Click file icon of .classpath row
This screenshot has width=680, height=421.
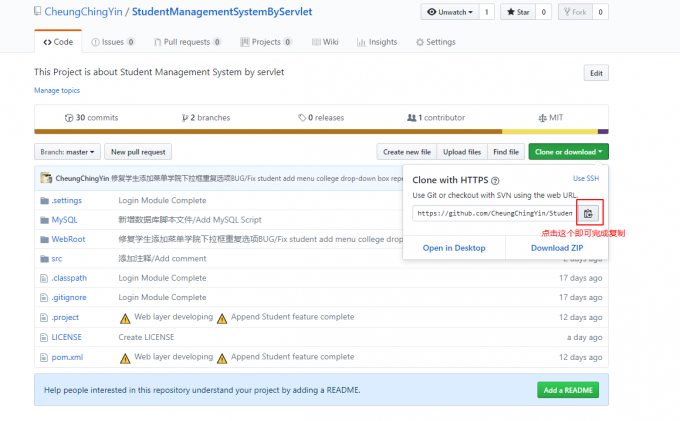pos(44,278)
